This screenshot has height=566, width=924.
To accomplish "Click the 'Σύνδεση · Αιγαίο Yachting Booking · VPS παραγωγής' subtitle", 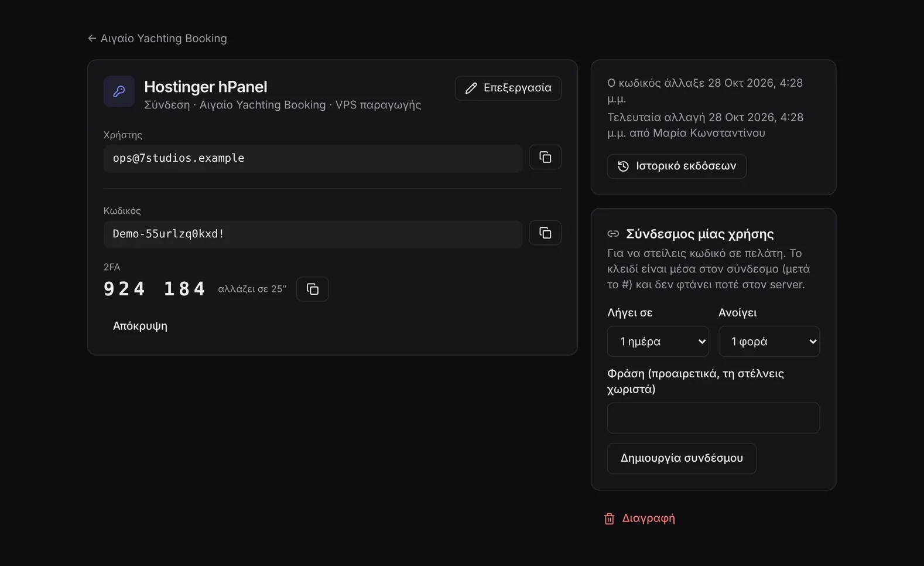I will coord(282,105).
